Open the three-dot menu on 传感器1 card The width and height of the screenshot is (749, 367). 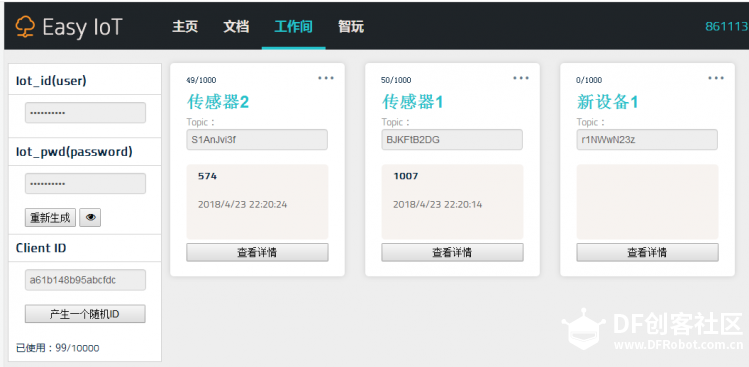pyautogui.click(x=521, y=78)
